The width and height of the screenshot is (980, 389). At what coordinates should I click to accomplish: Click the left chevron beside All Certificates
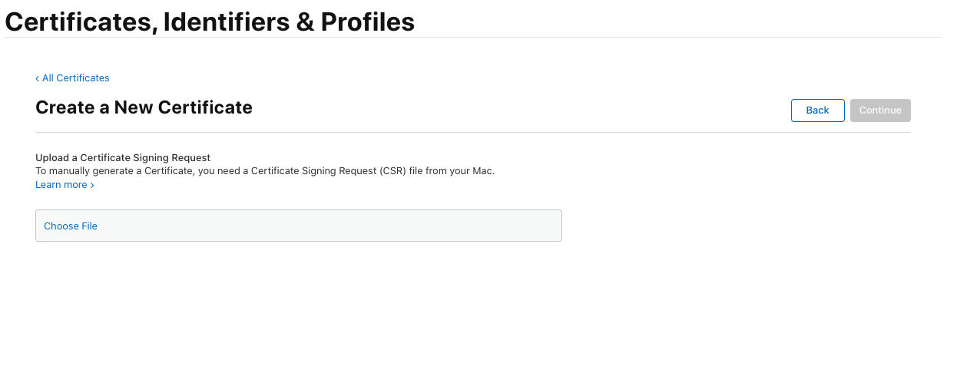[37, 78]
